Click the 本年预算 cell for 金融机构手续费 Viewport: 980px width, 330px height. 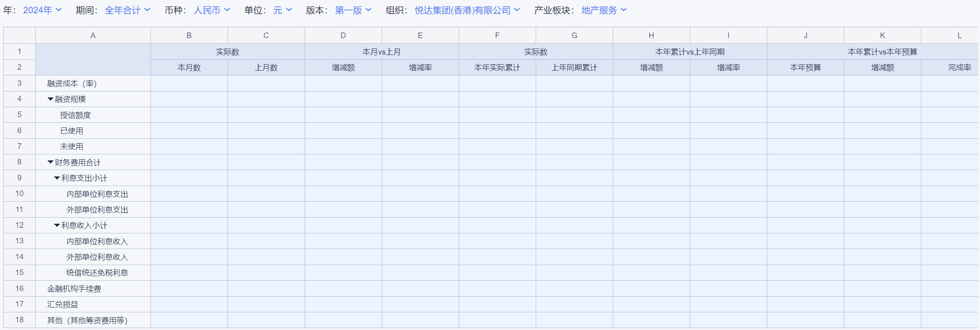805,289
